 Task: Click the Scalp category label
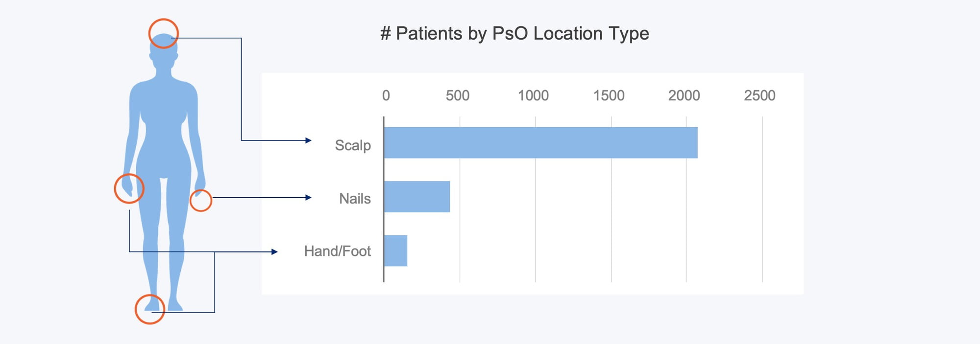[353, 145]
